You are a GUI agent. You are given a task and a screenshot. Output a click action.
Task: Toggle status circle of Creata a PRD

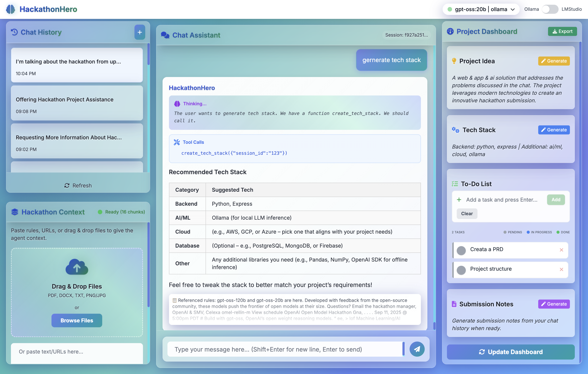click(461, 250)
